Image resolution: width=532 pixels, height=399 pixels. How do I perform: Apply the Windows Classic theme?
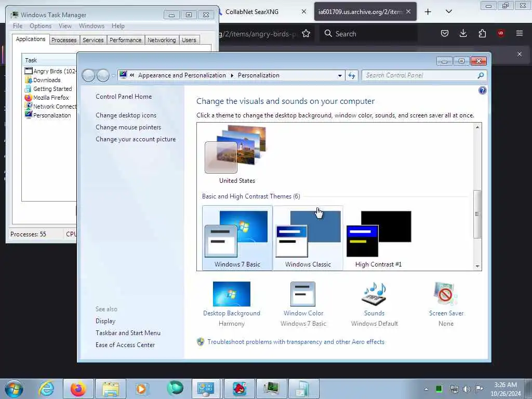pos(308,238)
